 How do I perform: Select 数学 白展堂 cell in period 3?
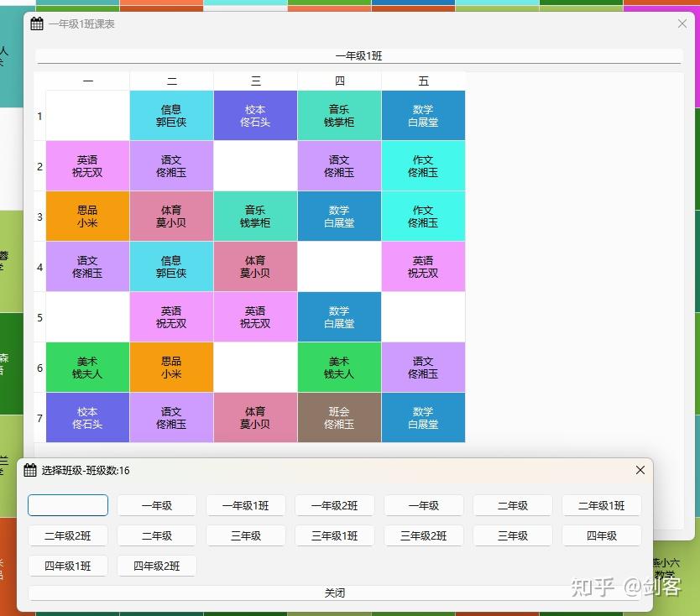pos(339,217)
